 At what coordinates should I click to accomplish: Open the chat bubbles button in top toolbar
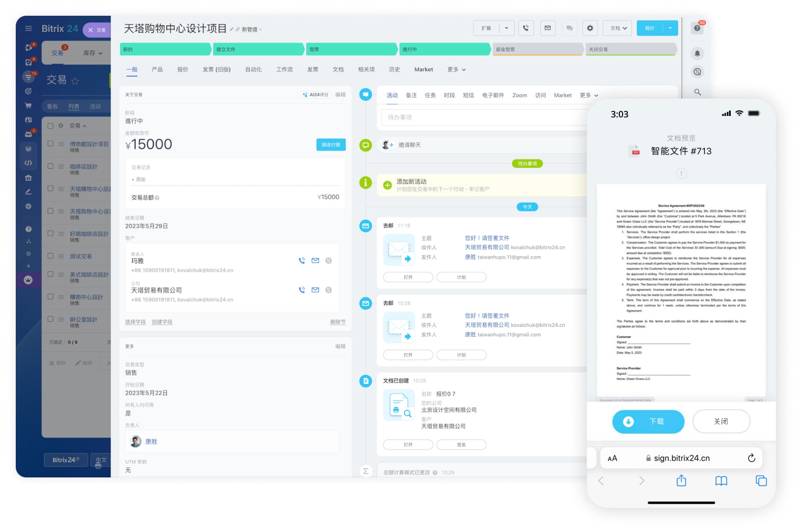pyautogui.click(x=569, y=28)
